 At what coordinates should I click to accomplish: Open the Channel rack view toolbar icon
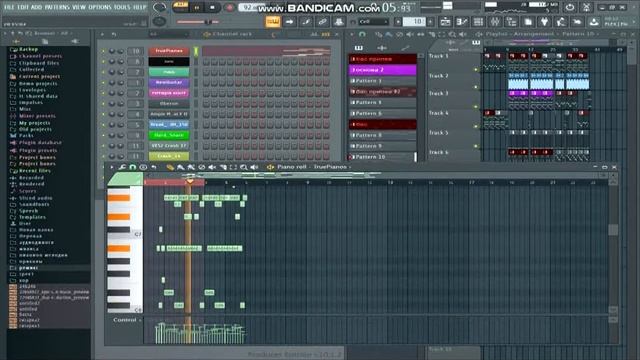coord(478,22)
